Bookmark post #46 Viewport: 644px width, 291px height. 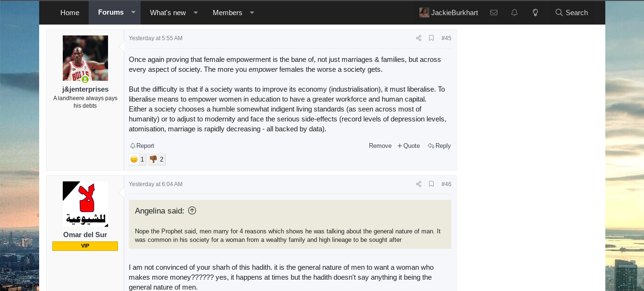(x=431, y=184)
